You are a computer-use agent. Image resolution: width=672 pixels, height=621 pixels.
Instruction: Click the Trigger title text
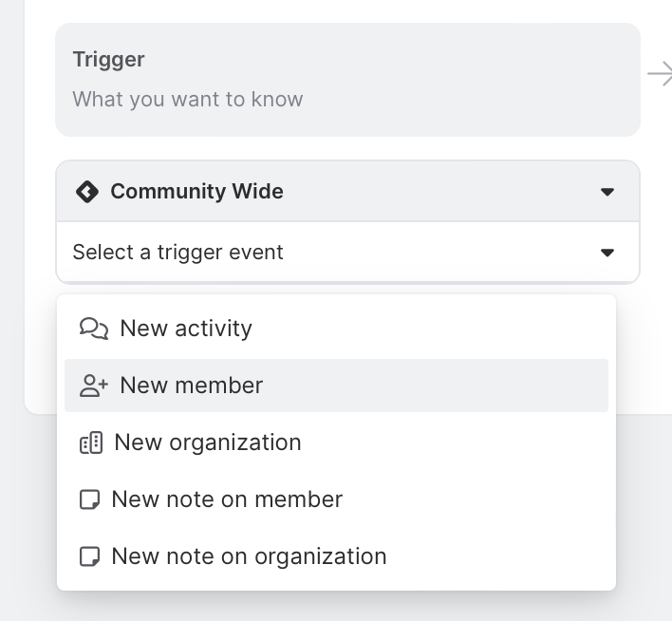(x=108, y=59)
